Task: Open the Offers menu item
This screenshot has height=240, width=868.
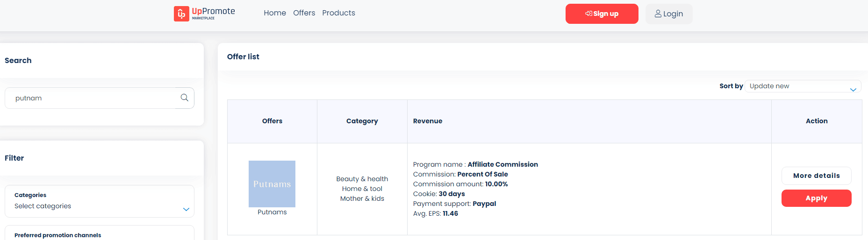Action: [x=304, y=13]
